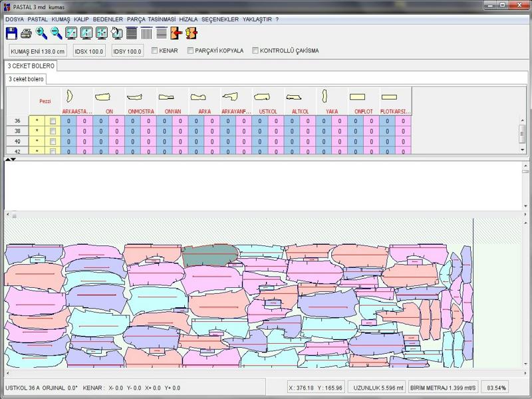The image size is (532, 399).
Task: Click the ON piece shape thumbnail
Action: 103,97
